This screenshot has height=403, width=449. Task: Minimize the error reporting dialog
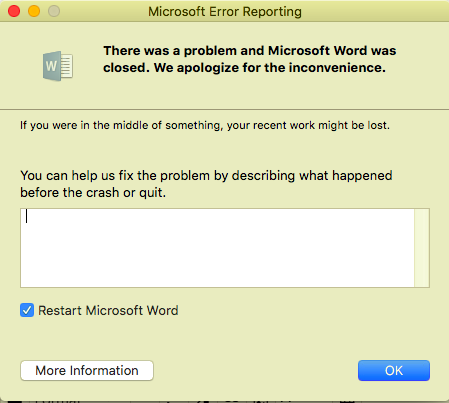tap(34, 11)
